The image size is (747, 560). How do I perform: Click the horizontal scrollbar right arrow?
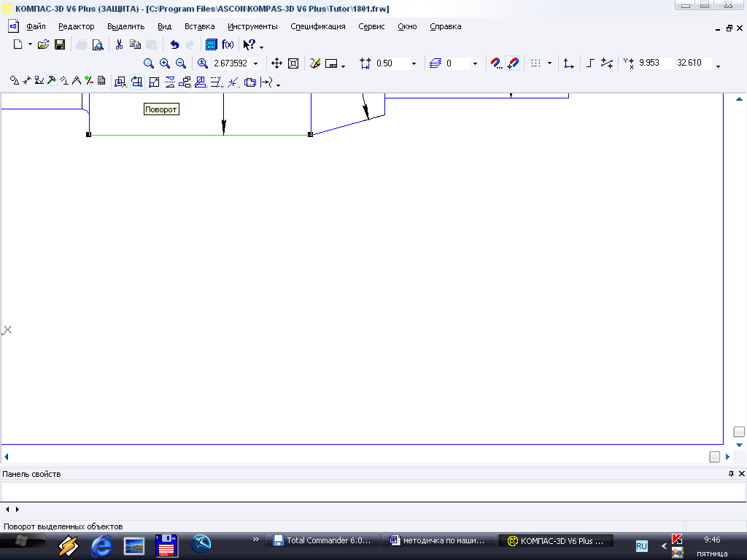pos(727,456)
